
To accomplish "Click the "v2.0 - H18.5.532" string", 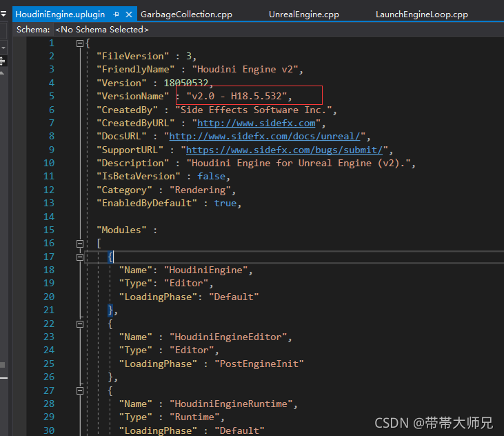I will [236, 96].
